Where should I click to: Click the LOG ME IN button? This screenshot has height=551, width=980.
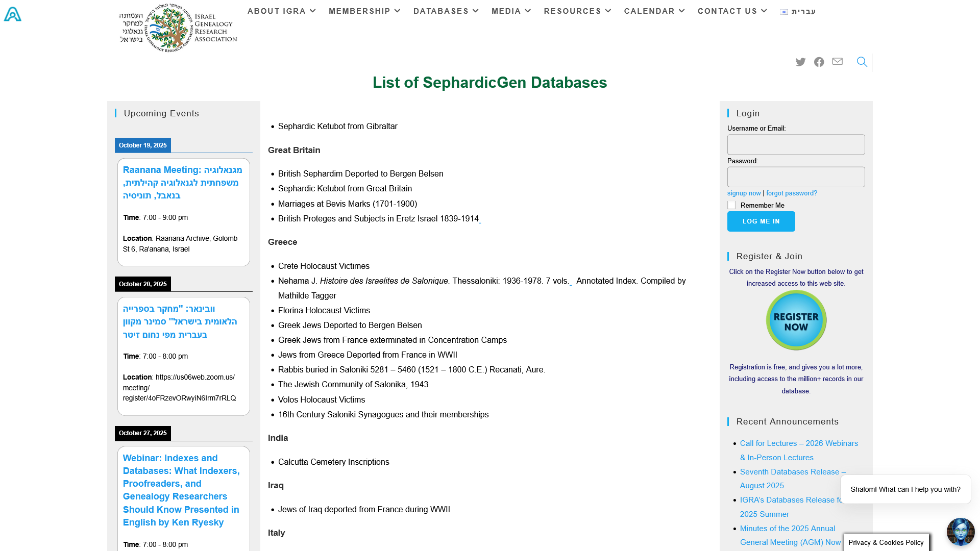point(761,221)
